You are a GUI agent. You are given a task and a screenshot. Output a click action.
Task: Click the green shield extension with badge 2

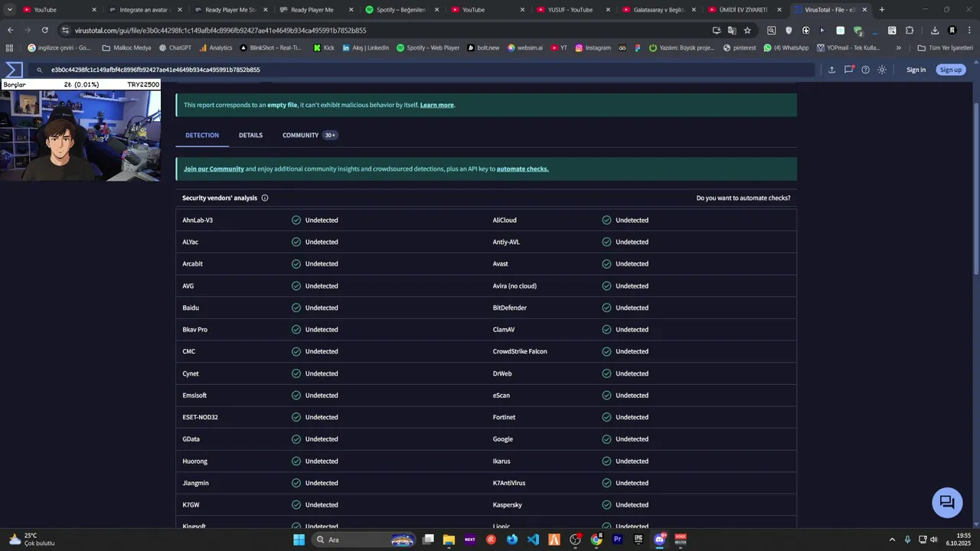click(858, 31)
